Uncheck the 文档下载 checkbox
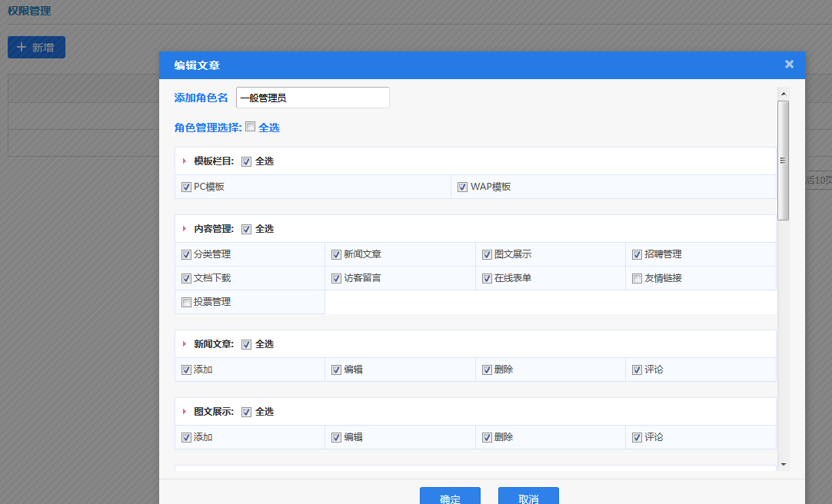The height and width of the screenshot is (504, 832). pos(186,279)
